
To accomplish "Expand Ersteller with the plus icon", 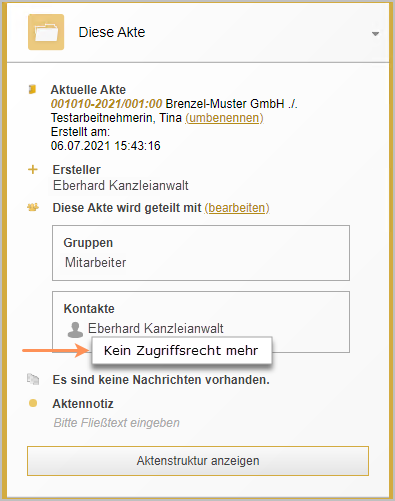I will pyautogui.click(x=33, y=170).
